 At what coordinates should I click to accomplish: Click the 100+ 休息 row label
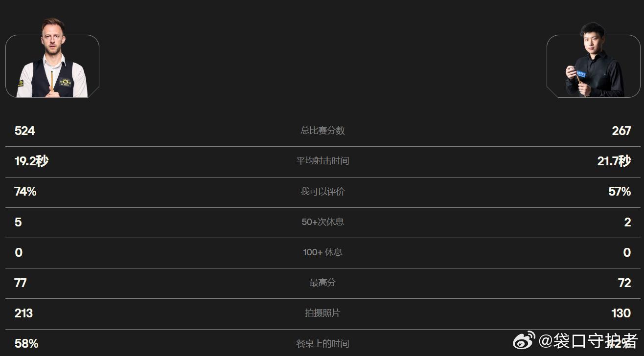click(x=322, y=252)
